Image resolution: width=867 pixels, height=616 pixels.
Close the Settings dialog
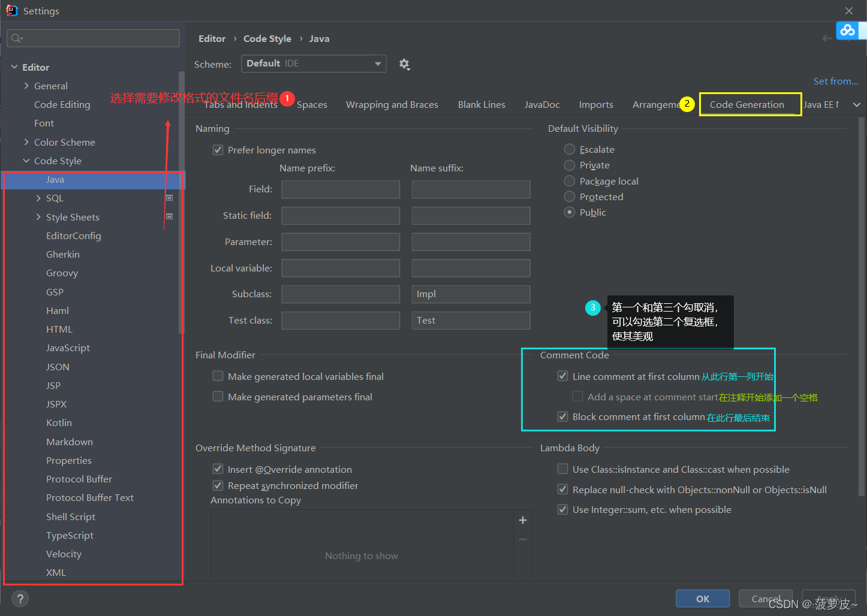849,11
